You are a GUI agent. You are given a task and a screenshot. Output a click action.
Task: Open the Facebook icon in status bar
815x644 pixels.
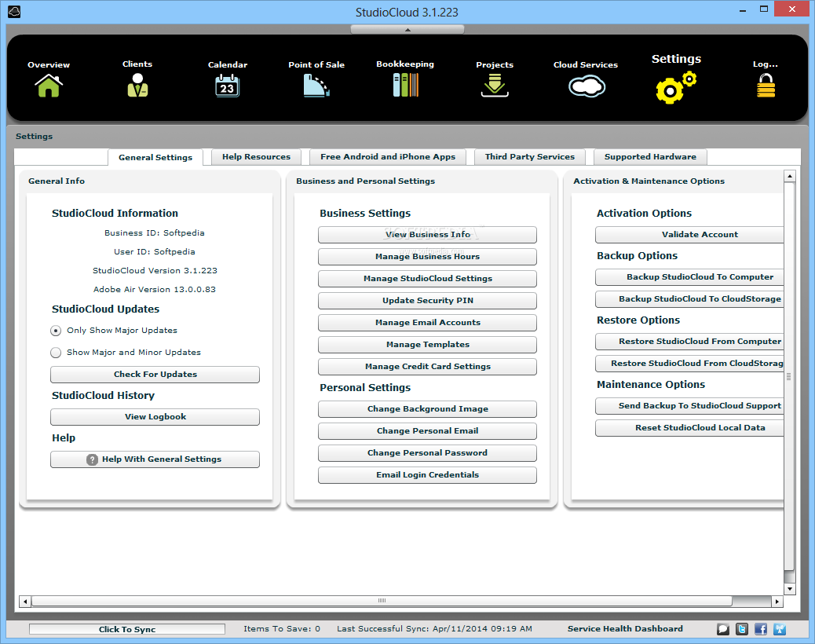760,629
